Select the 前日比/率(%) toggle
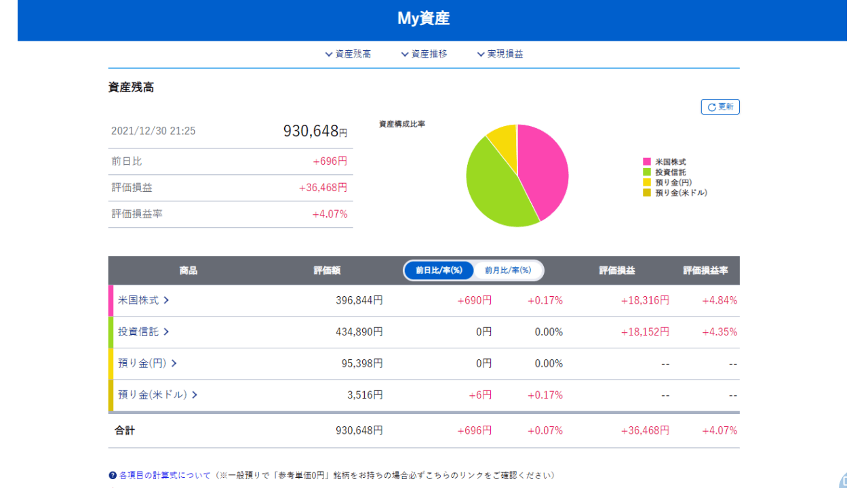The width and height of the screenshot is (868, 488). pyautogui.click(x=439, y=270)
